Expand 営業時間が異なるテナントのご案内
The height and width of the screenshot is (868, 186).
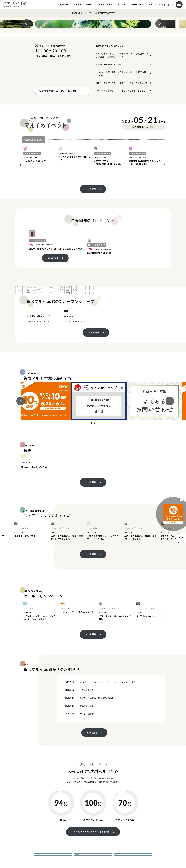coord(62,91)
